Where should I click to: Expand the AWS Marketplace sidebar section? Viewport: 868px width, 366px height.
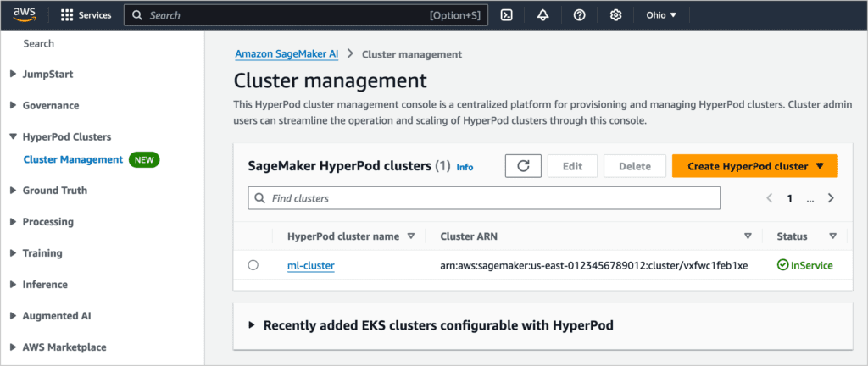click(14, 347)
